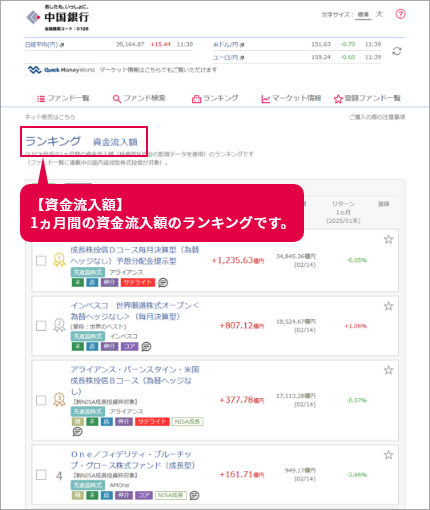Image resolution: width=430 pixels, height=510 pixels.
Task: Check the box for インベスコ fund
Action: click(41, 326)
